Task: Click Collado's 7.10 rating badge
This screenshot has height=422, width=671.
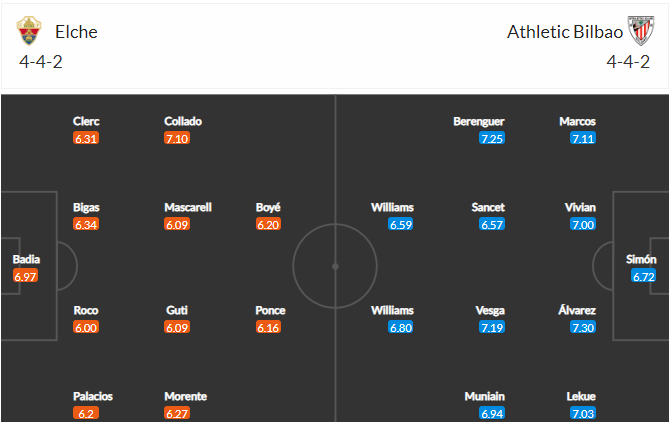Action: 177,138
